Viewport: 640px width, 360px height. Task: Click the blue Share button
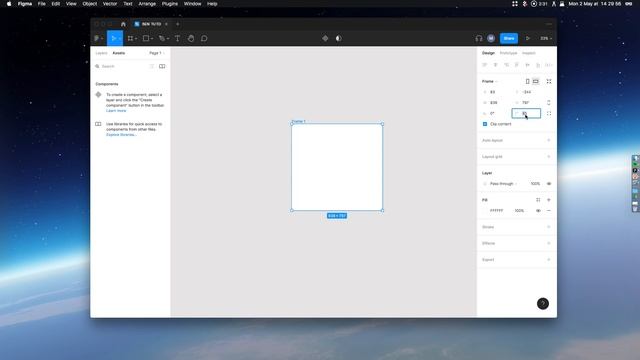(x=509, y=38)
